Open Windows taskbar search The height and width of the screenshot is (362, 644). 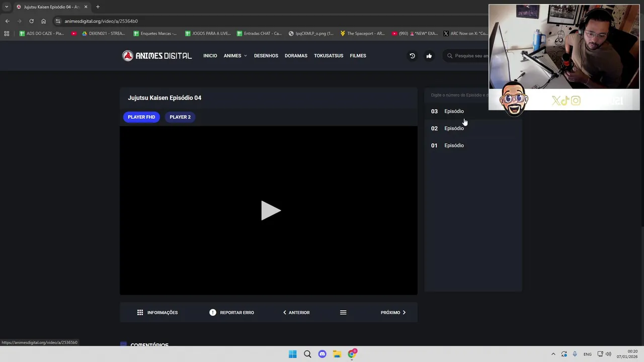click(x=307, y=354)
